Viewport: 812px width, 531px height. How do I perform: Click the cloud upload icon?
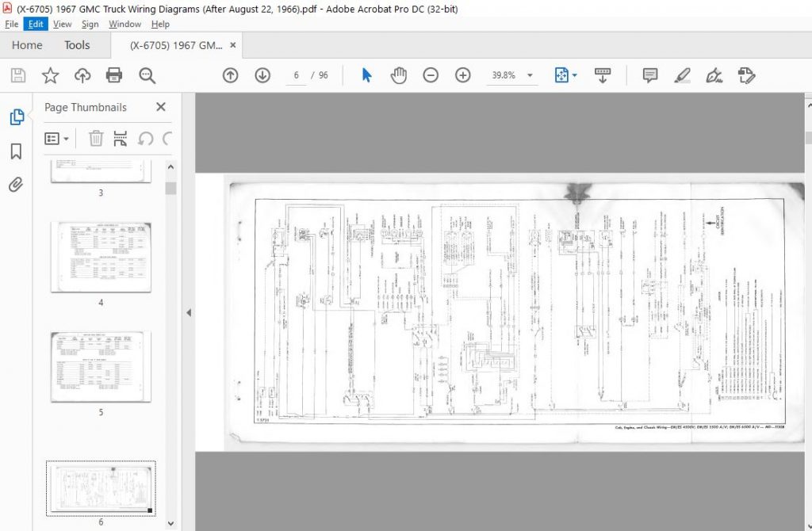tap(82, 75)
